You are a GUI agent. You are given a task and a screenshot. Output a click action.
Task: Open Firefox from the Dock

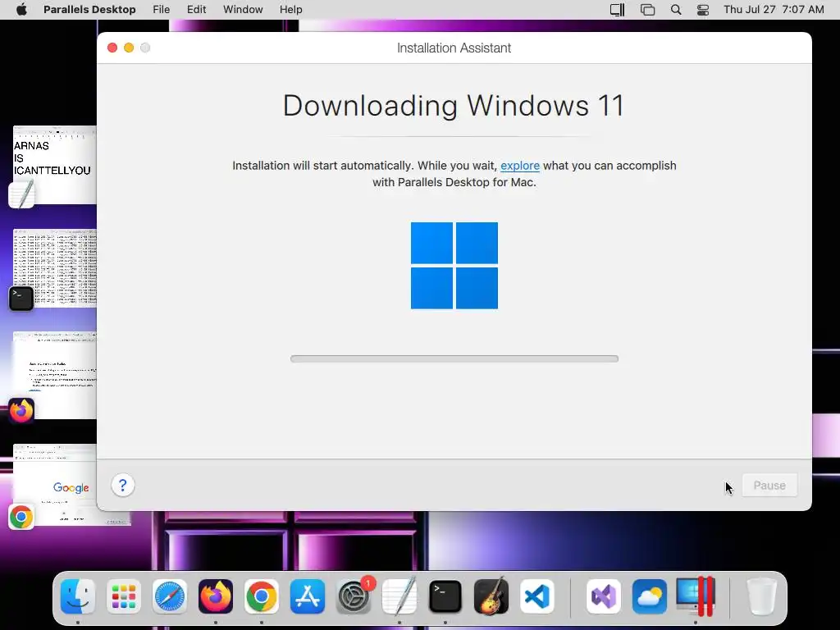click(x=216, y=596)
